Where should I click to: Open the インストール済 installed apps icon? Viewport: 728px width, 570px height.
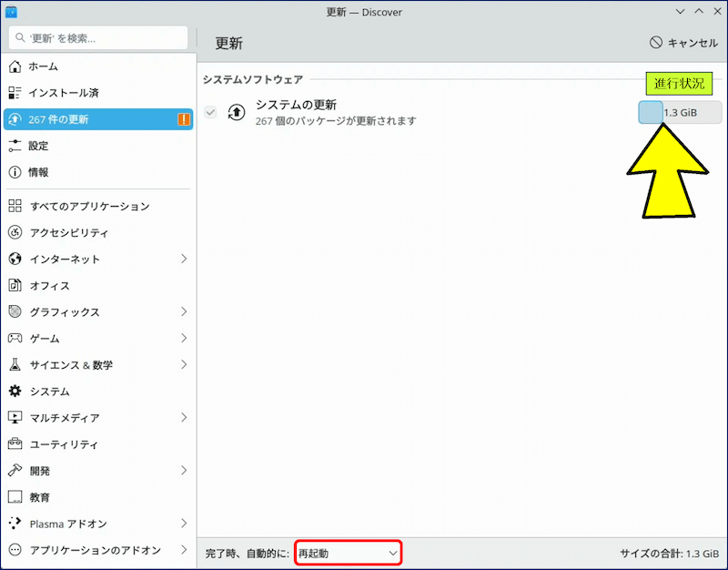15,93
